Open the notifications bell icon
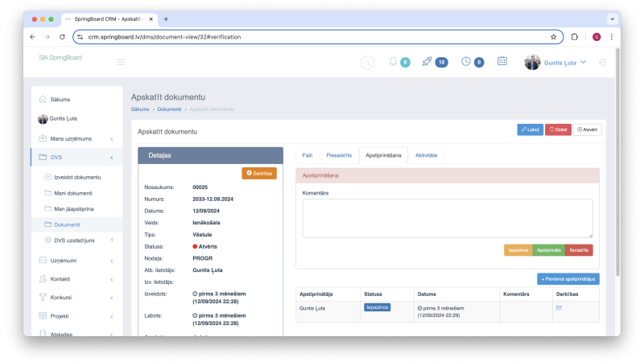The height and width of the screenshot is (362, 644). point(393,62)
